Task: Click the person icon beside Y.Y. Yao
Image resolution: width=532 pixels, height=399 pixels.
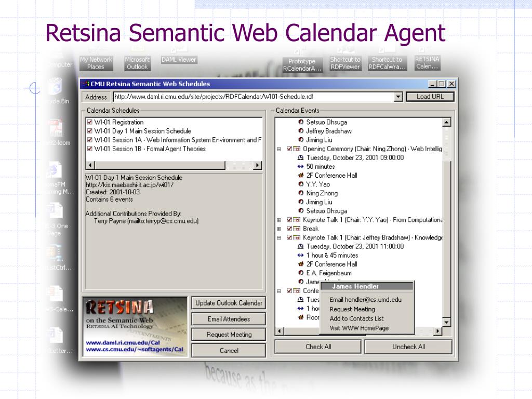Action: [301, 184]
